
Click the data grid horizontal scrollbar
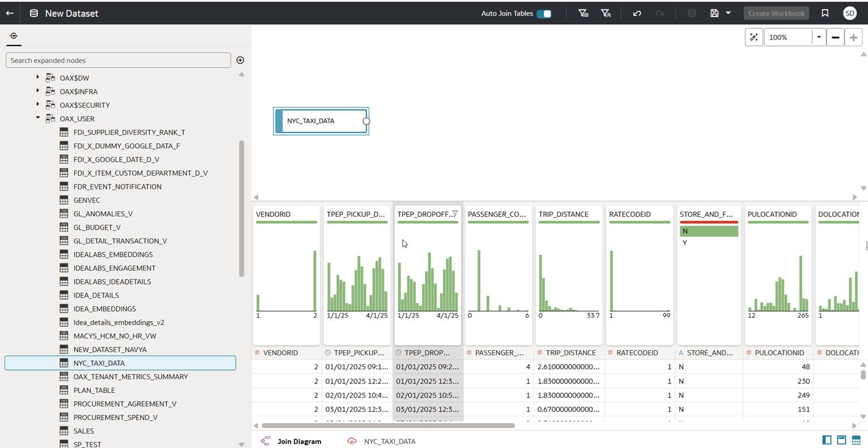pos(388,425)
